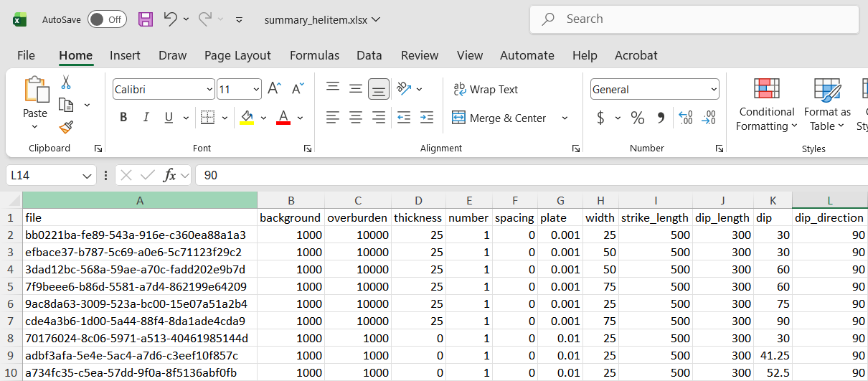This screenshot has height=381, width=868.
Task: Click the Increase Indent icon
Action: tap(427, 118)
